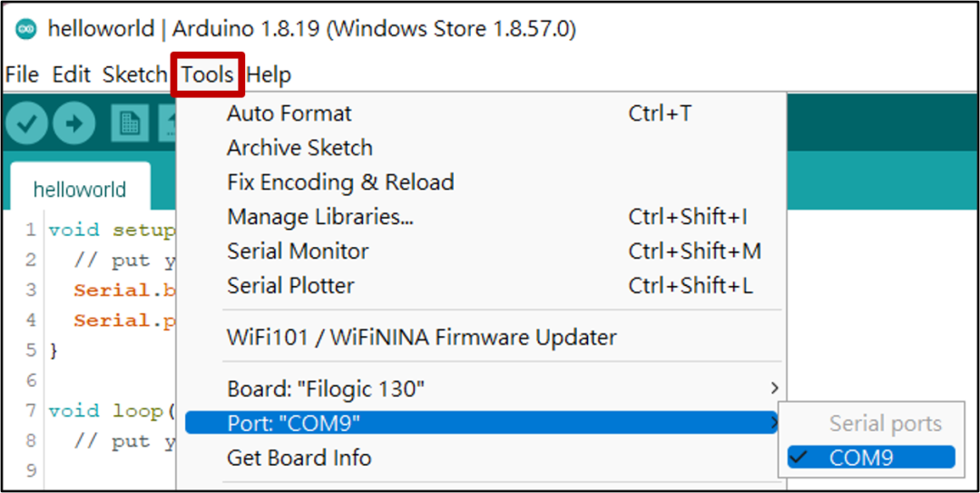980x493 pixels.
Task: Open the Help menu
Action: pos(269,74)
